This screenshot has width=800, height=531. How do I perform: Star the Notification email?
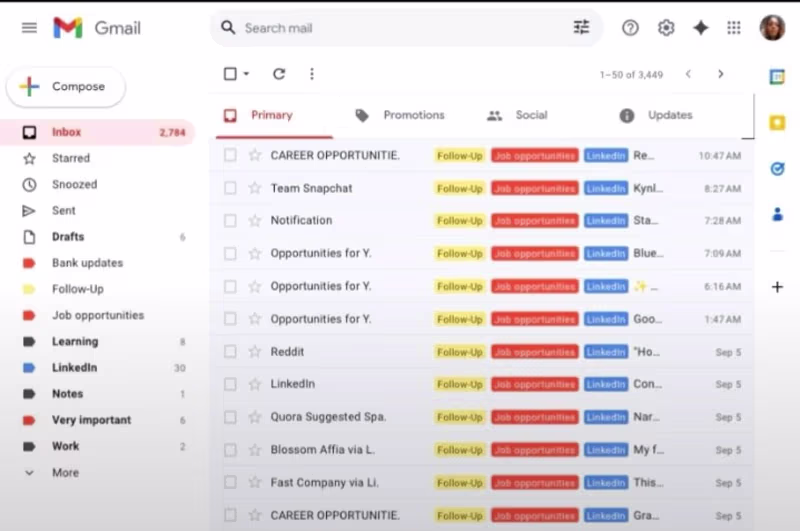click(255, 220)
